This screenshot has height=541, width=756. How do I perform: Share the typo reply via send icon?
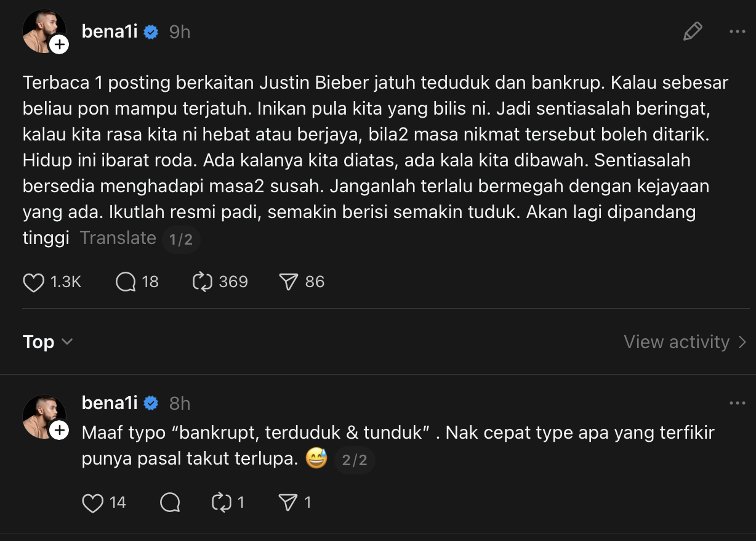[x=288, y=503]
